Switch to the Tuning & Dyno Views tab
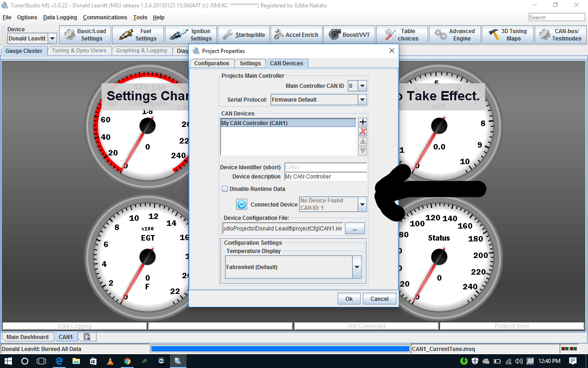The width and height of the screenshot is (588, 368). (x=79, y=51)
